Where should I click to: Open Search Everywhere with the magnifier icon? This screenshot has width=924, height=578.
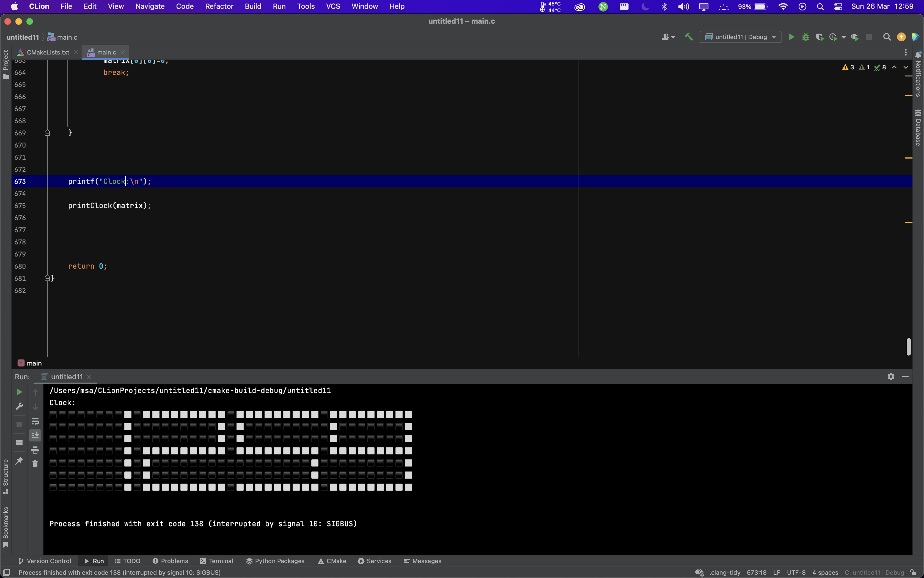click(887, 37)
